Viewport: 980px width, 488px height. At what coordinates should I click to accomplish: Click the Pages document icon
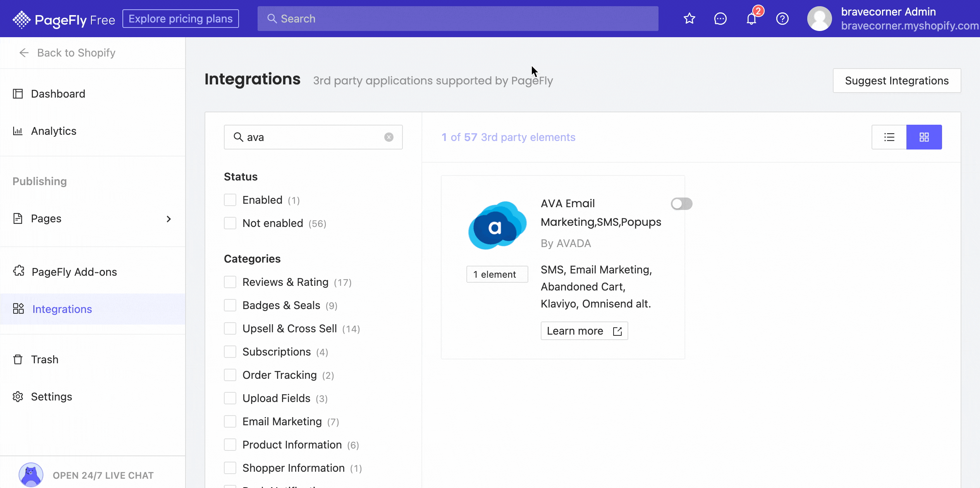coord(18,218)
